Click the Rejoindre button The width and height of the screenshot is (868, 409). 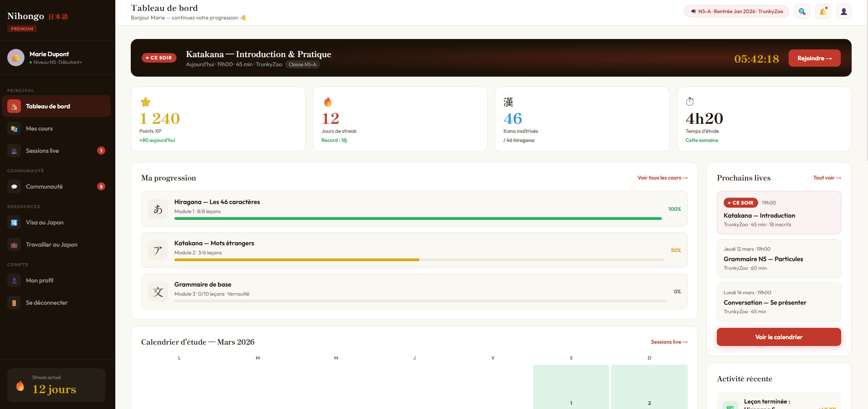tap(814, 58)
